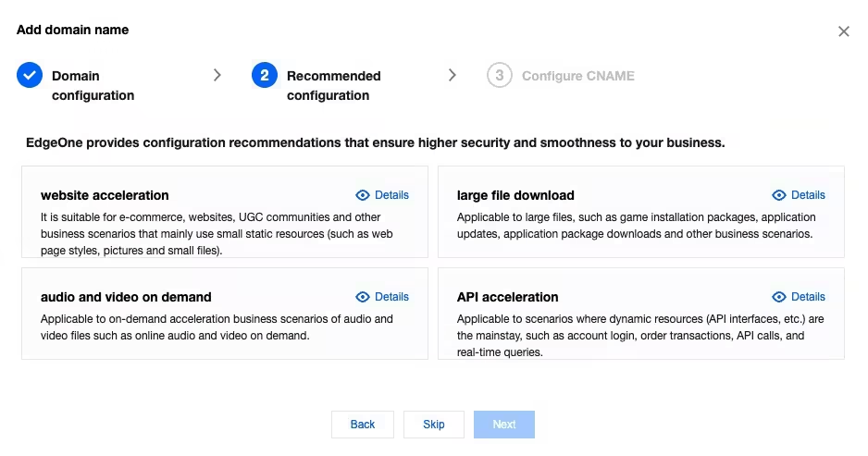The height and width of the screenshot is (456, 868).
Task: Click the Back button
Action: click(363, 425)
